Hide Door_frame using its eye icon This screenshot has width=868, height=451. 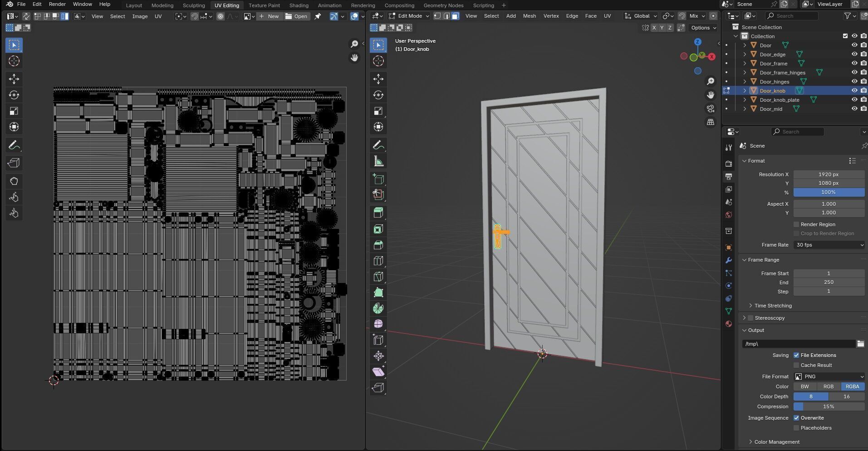point(854,64)
